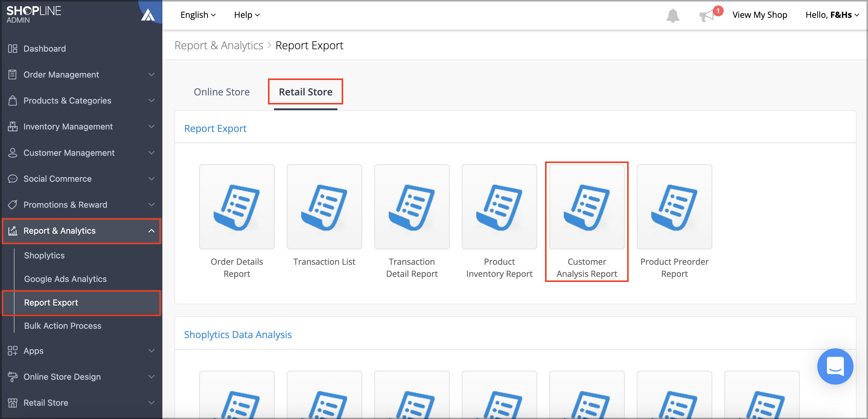Open the Hello, F&Hs account dropdown

832,15
